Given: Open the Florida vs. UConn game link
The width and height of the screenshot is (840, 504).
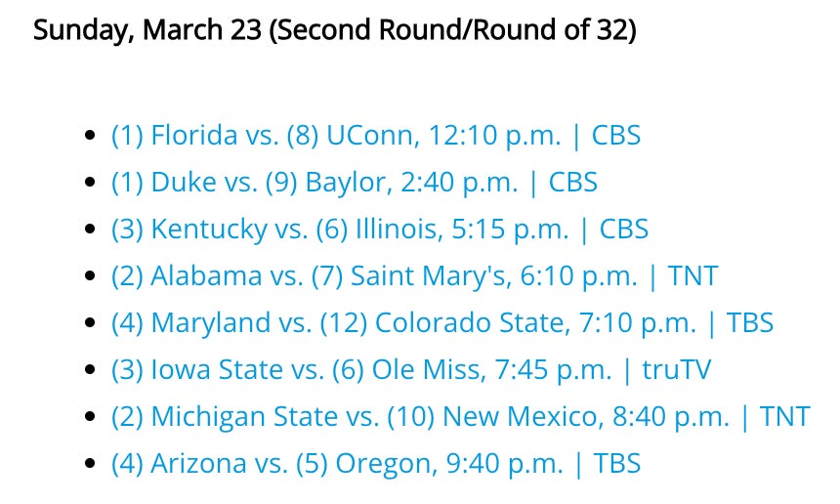Looking at the screenshot, I should click(x=375, y=135).
